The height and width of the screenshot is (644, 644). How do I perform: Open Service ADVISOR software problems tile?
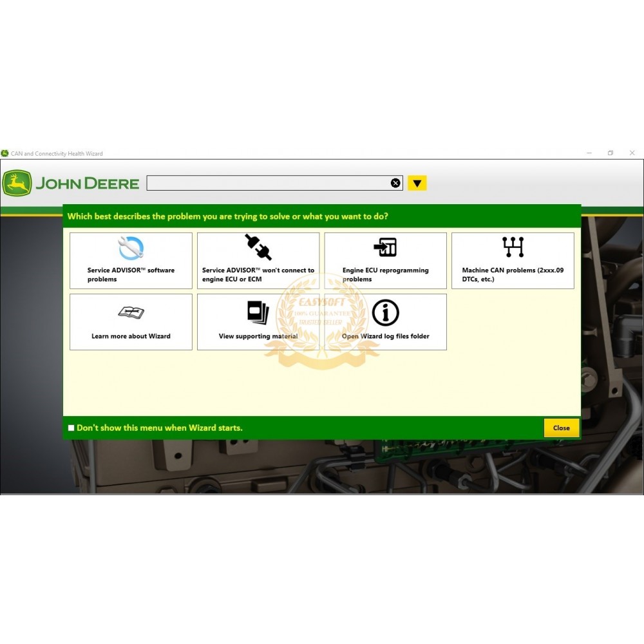pos(131,260)
